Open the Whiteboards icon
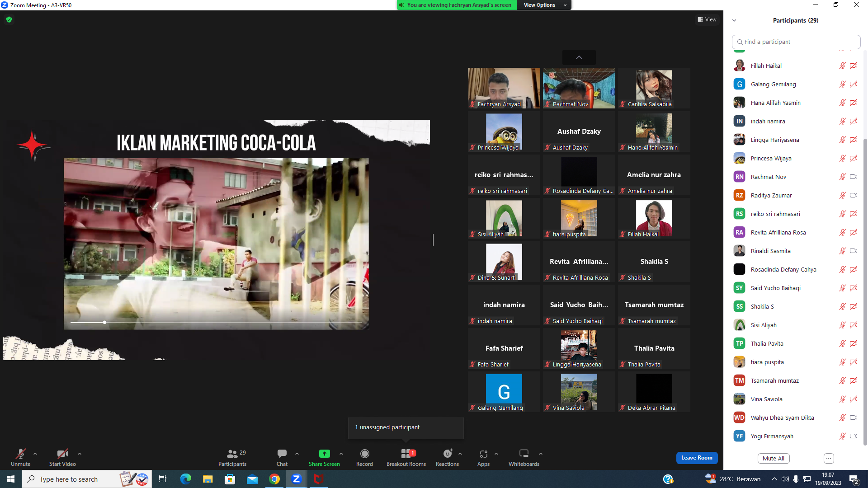This screenshot has width=868, height=488. click(x=524, y=454)
